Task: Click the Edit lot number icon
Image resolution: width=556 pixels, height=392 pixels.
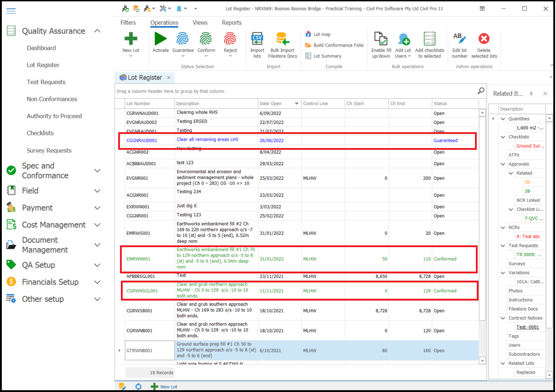Action: click(460, 39)
